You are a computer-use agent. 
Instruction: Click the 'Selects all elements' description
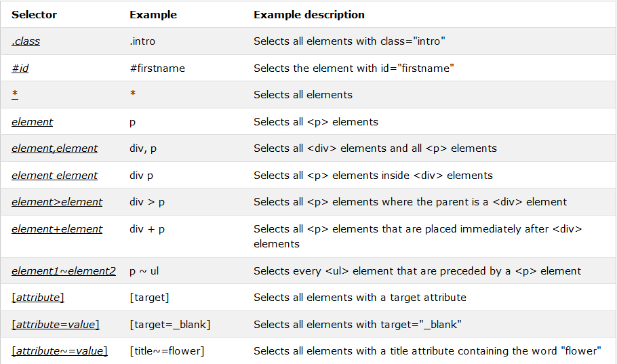pos(303,95)
